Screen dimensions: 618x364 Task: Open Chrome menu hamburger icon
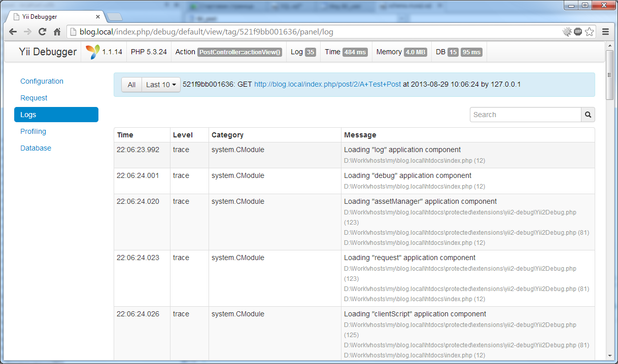coord(605,31)
